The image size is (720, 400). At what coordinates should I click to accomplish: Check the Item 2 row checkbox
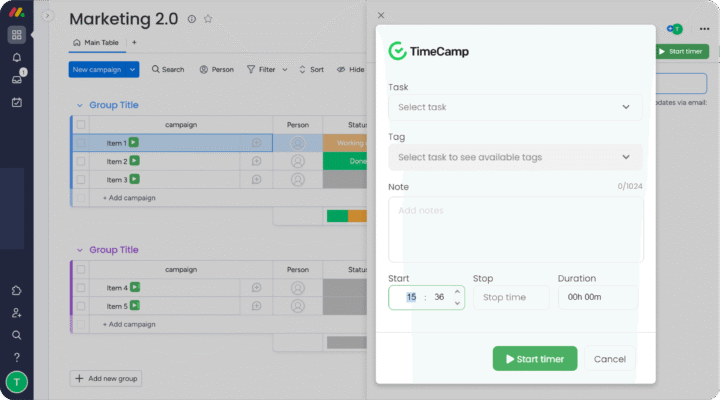81,161
